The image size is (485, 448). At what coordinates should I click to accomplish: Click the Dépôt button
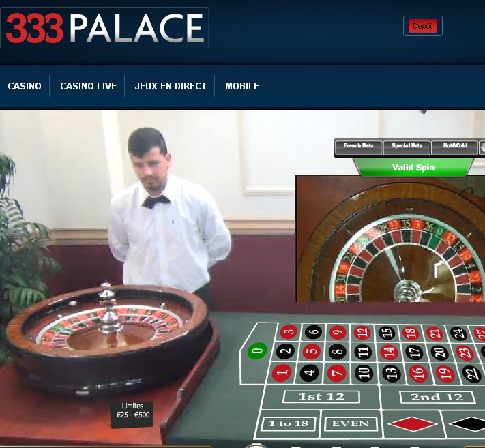[422, 26]
